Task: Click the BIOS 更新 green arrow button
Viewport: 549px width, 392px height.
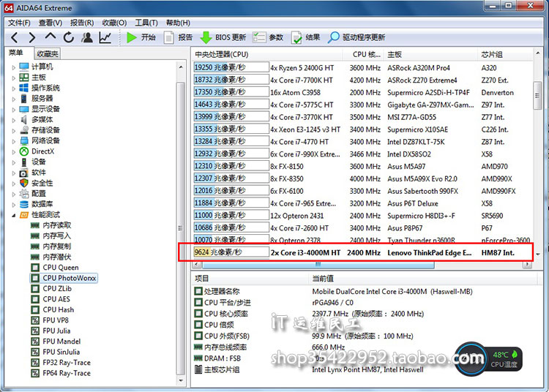Action: pyautogui.click(x=223, y=37)
